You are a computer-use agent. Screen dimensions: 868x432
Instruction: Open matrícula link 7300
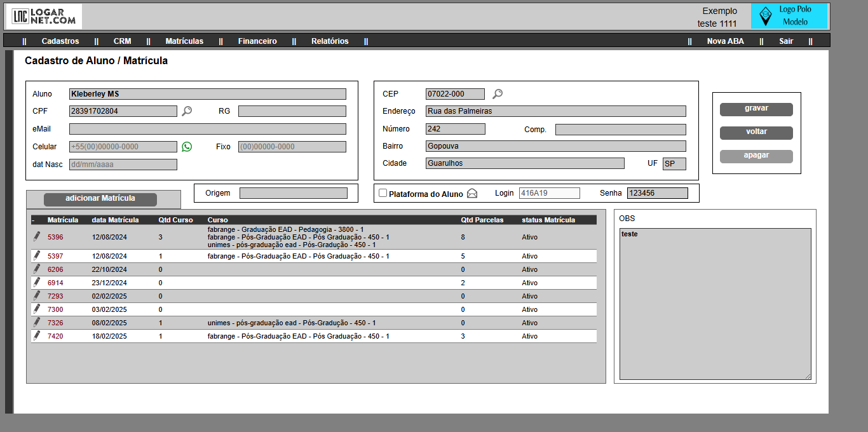pyautogui.click(x=55, y=310)
